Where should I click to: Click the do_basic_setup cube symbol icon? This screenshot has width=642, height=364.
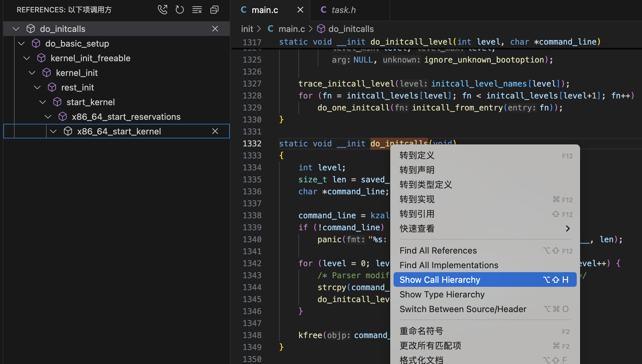[x=36, y=44]
